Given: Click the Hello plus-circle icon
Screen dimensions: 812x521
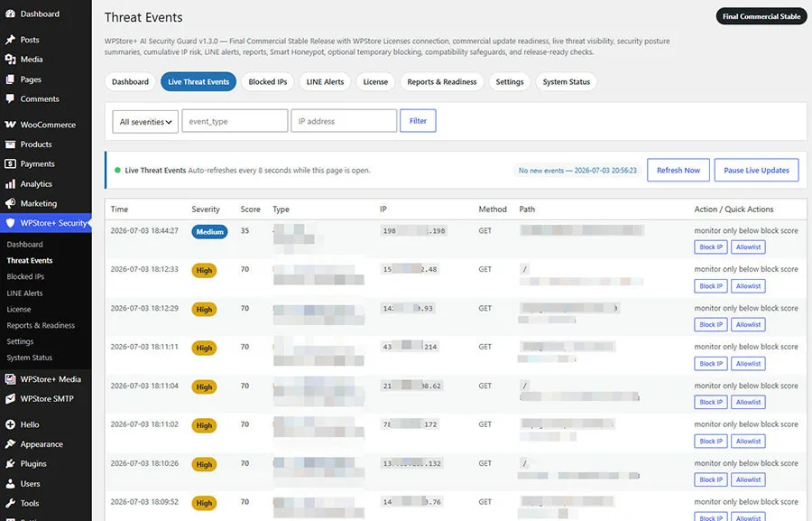Looking at the screenshot, I should [x=10, y=424].
